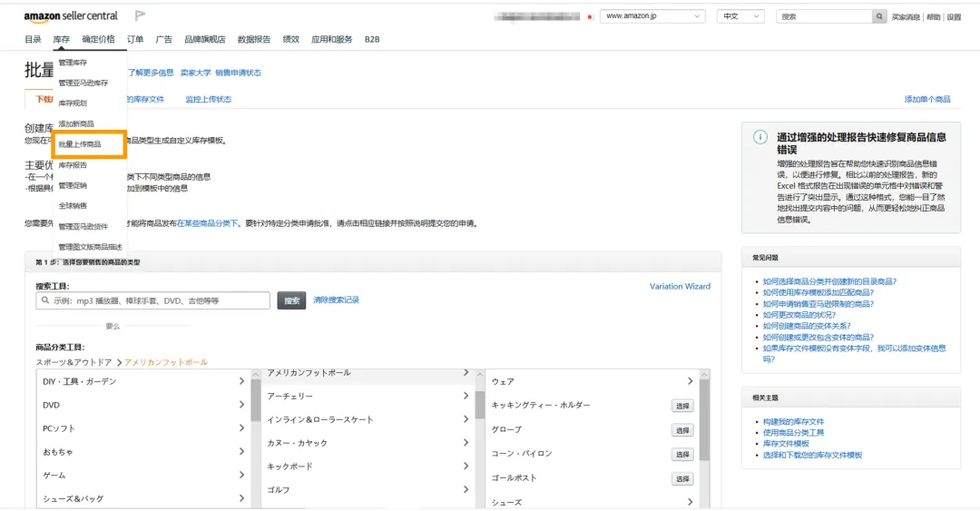Select 全球销售 in the dropdown menu
Viewport: 980px width, 511px height.
coord(73,206)
